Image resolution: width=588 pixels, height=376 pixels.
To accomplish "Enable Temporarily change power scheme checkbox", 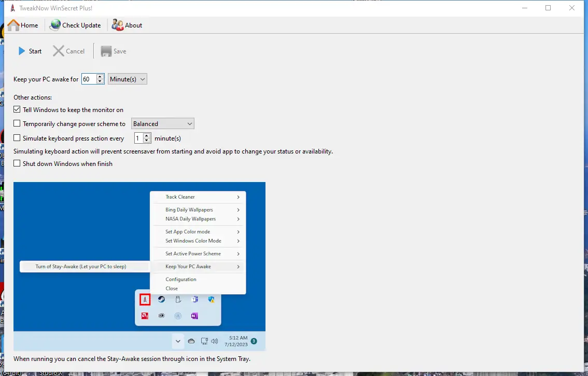I will pos(17,123).
